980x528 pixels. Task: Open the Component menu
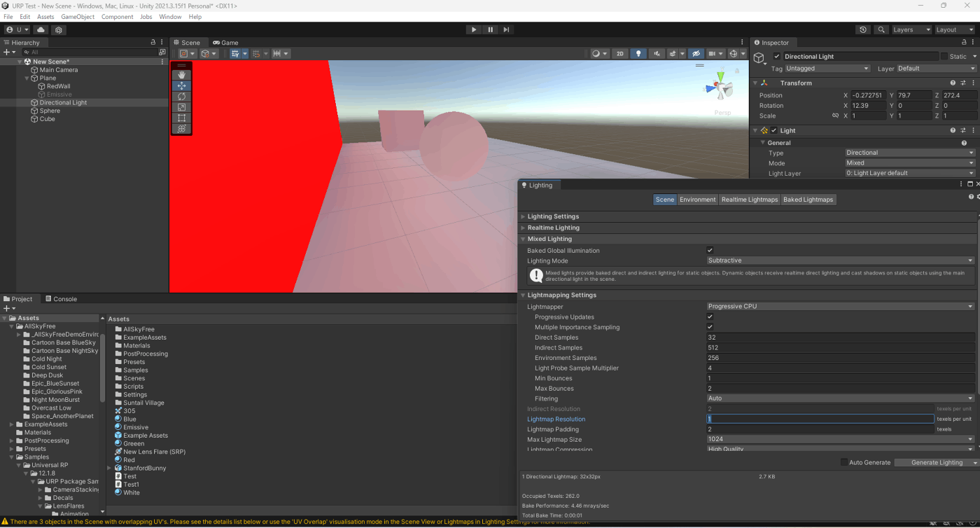117,17
